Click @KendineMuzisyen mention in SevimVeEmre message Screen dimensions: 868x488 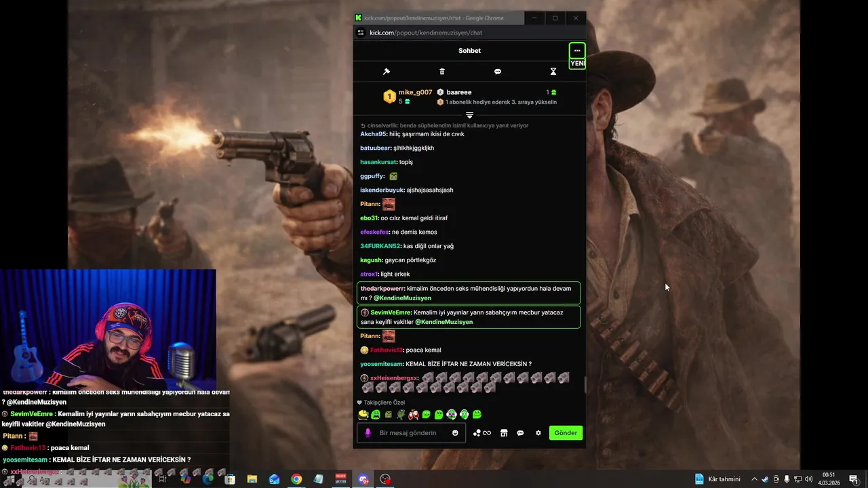tap(443, 322)
